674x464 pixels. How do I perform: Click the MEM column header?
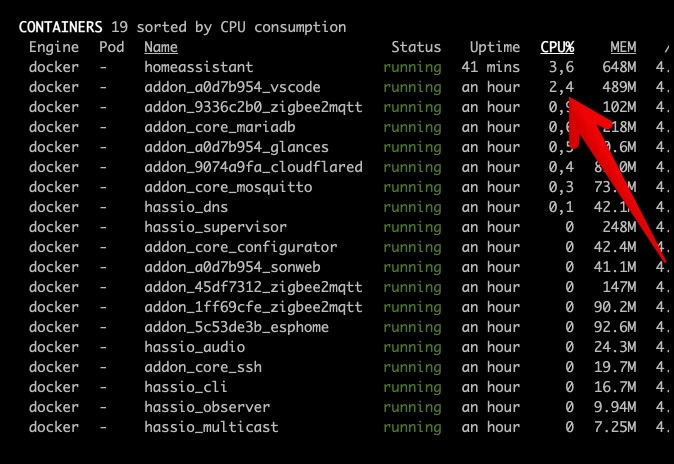tap(623, 47)
